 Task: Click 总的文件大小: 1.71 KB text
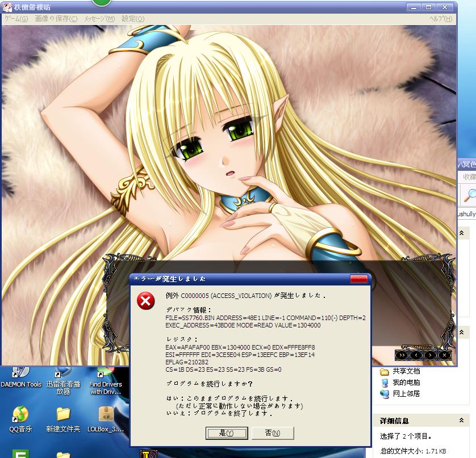(413, 451)
